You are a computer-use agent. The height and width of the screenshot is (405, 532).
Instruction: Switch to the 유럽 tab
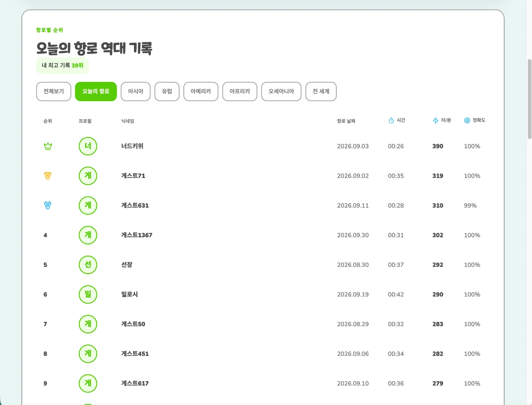[x=167, y=92]
